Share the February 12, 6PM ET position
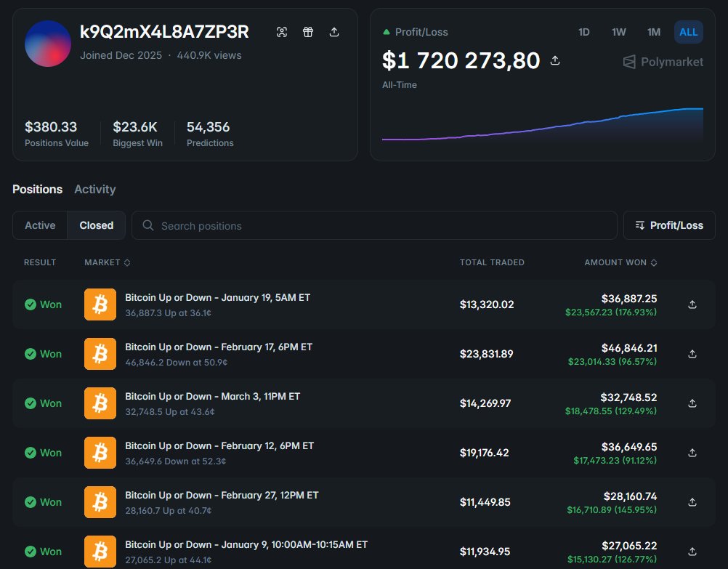This screenshot has height=569, width=728. 692,453
